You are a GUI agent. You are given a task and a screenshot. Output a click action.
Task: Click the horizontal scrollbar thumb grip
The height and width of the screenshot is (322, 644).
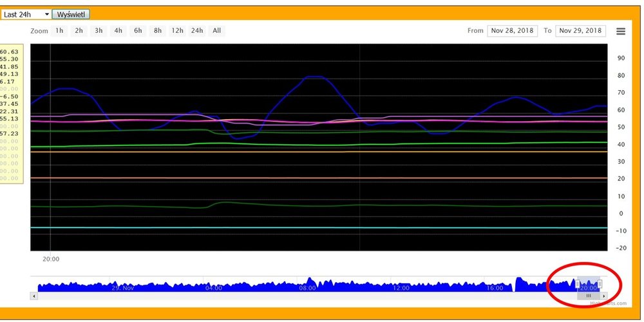[588, 296]
